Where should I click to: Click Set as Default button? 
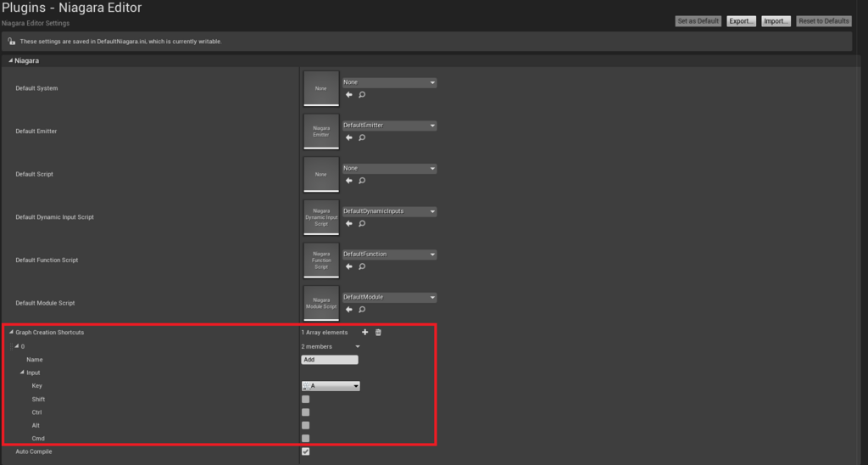click(x=698, y=21)
